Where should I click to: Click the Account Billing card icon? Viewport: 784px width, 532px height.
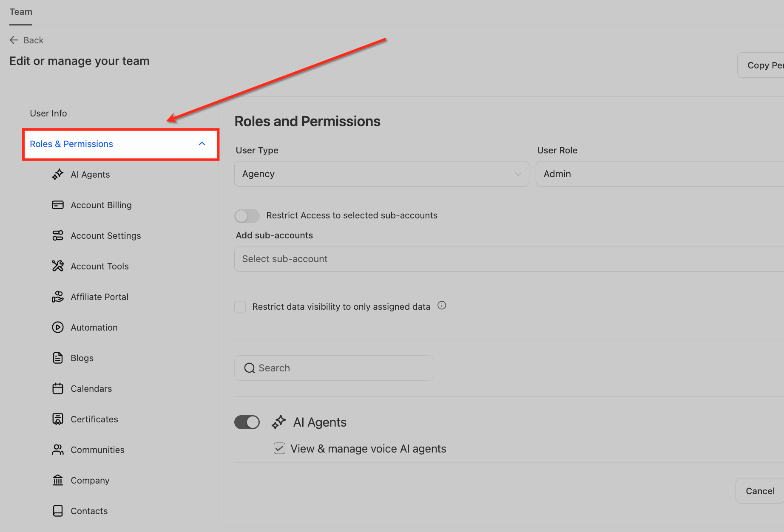click(x=58, y=205)
